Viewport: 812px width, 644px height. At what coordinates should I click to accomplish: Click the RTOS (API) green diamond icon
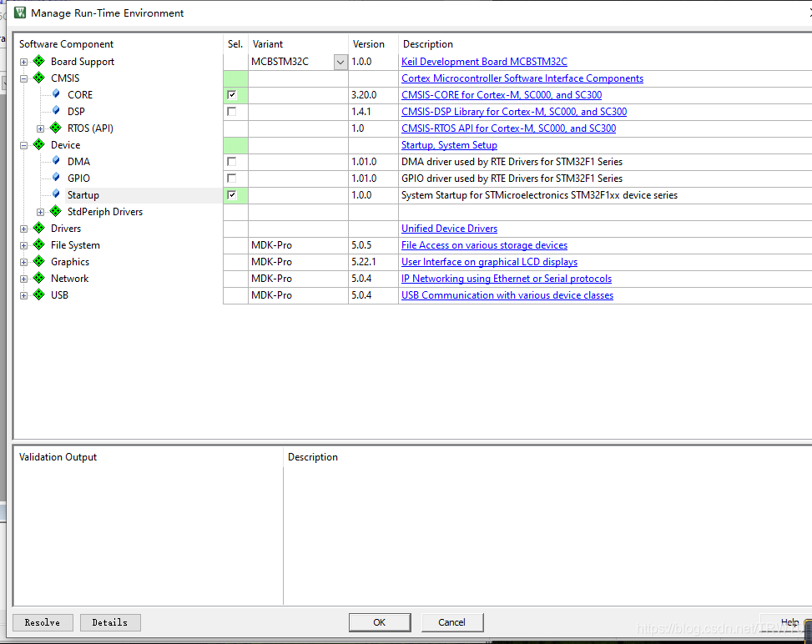pyautogui.click(x=55, y=128)
